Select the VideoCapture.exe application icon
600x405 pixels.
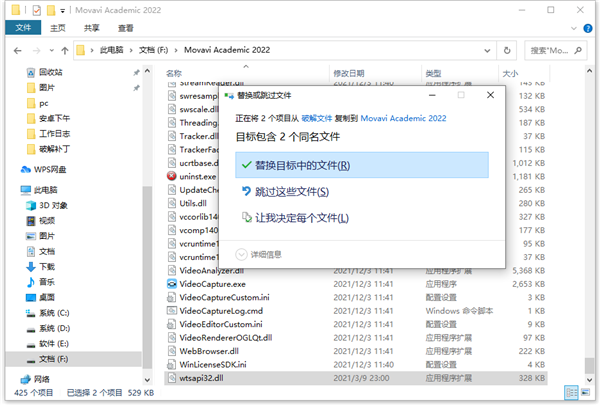(x=172, y=283)
